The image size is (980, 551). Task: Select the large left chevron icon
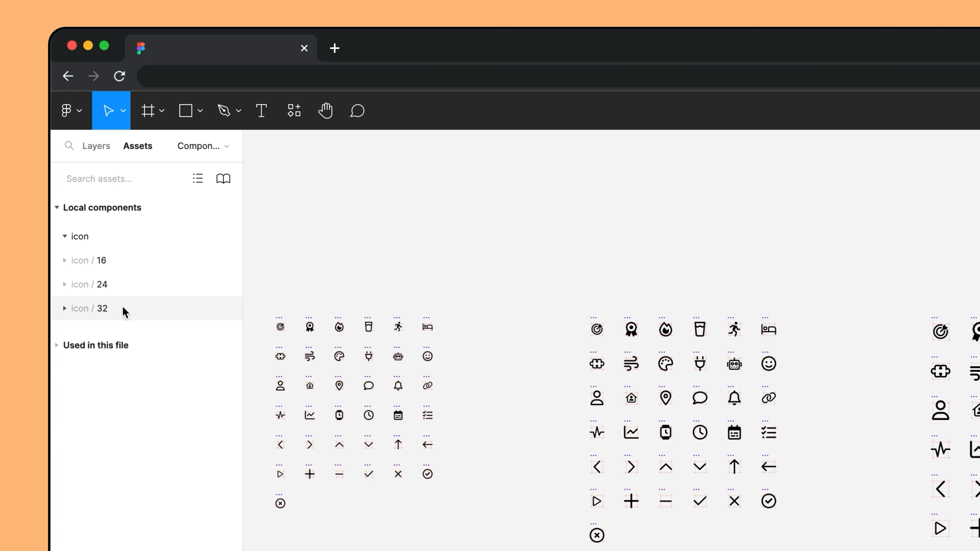(x=941, y=489)
